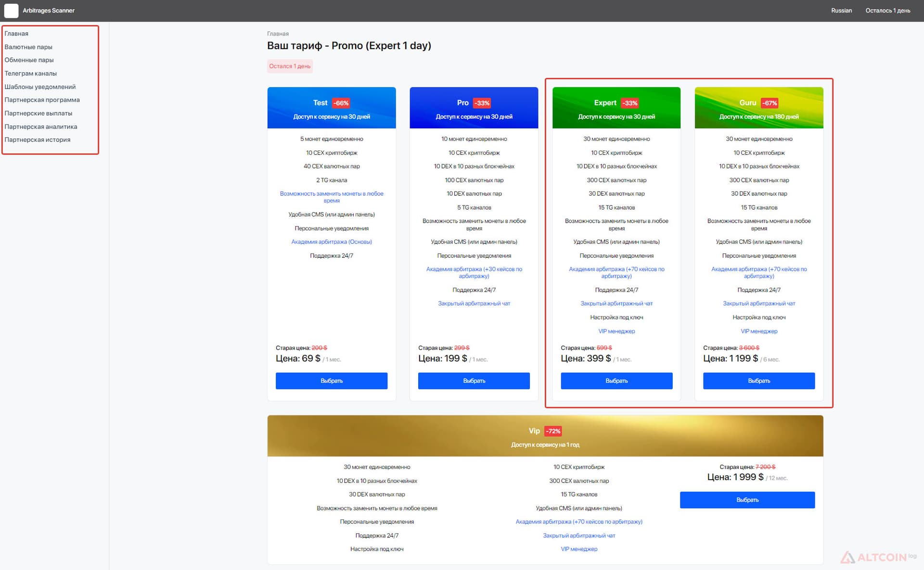Go to 'Обменные пары' sidebar item
This screenshot has height=570, width=924.
click(29, 60)
